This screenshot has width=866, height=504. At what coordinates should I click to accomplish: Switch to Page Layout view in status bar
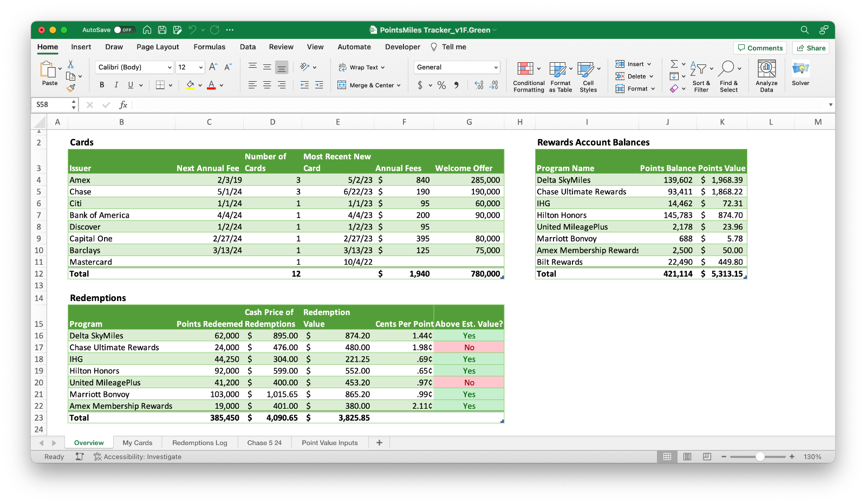(687, 457)
